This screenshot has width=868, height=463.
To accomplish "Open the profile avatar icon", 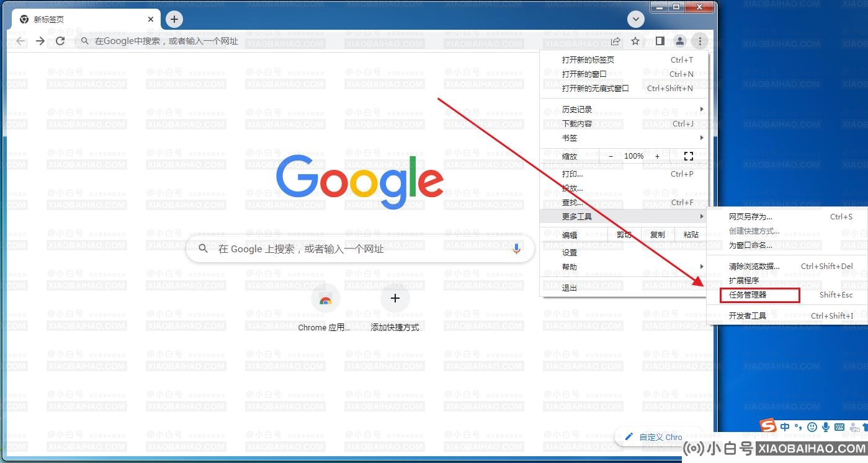I will point(680,41).
